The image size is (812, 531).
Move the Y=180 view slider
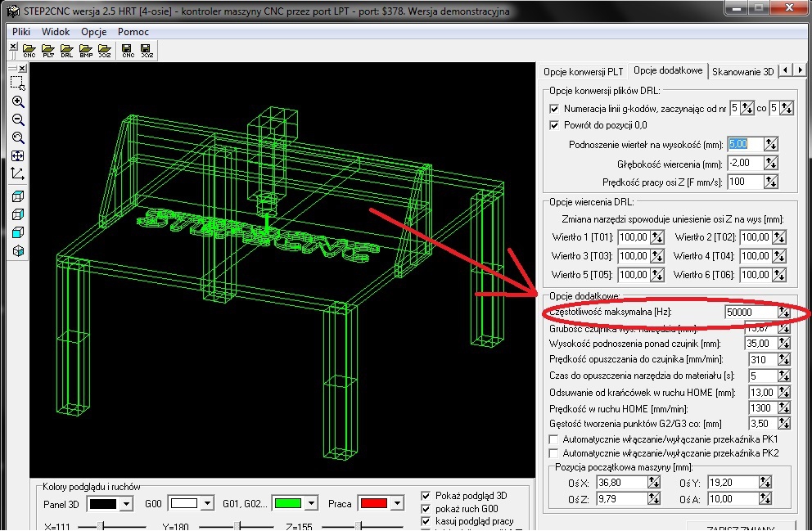(237, 526)
